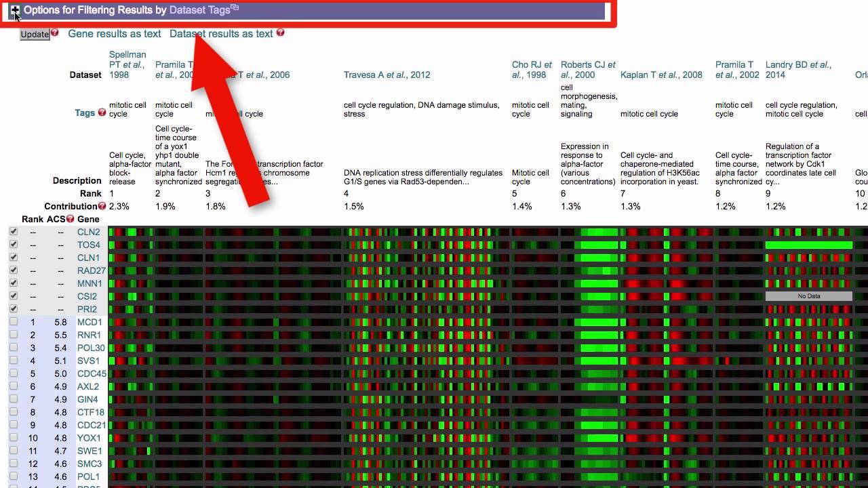This screenshot has width=868, height=488.
Task: Open the SWE1 gene link
Action: point(90,451)
